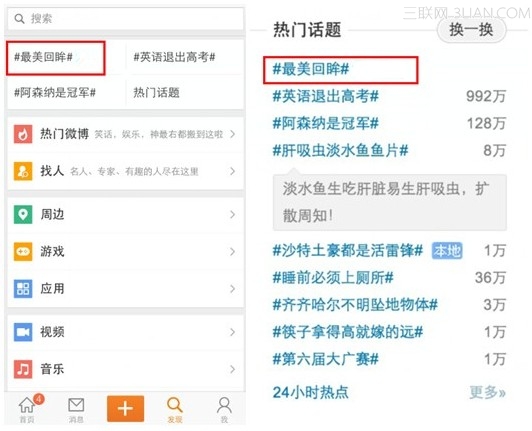Click the 更多» more link
The width and height of the screenshot is (532, 431).
tap(488, 392)
